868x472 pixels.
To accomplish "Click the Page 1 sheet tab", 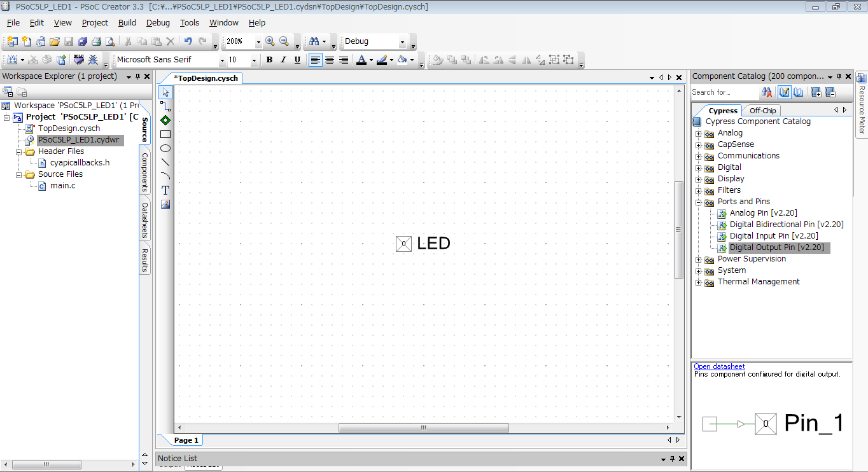I will click(x=186, y=440).
